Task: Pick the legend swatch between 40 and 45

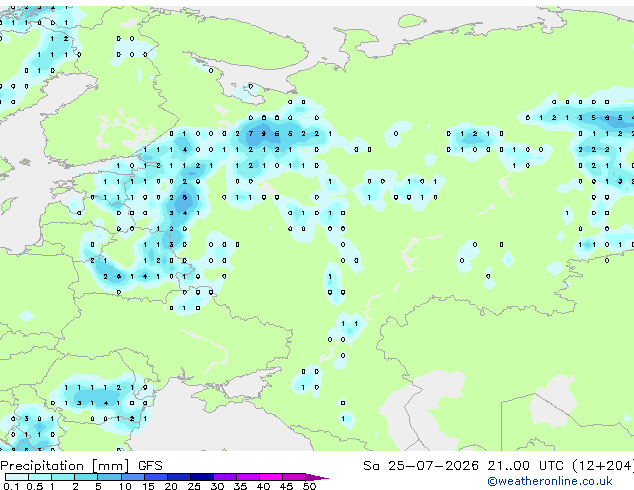Action: [271, 477]
